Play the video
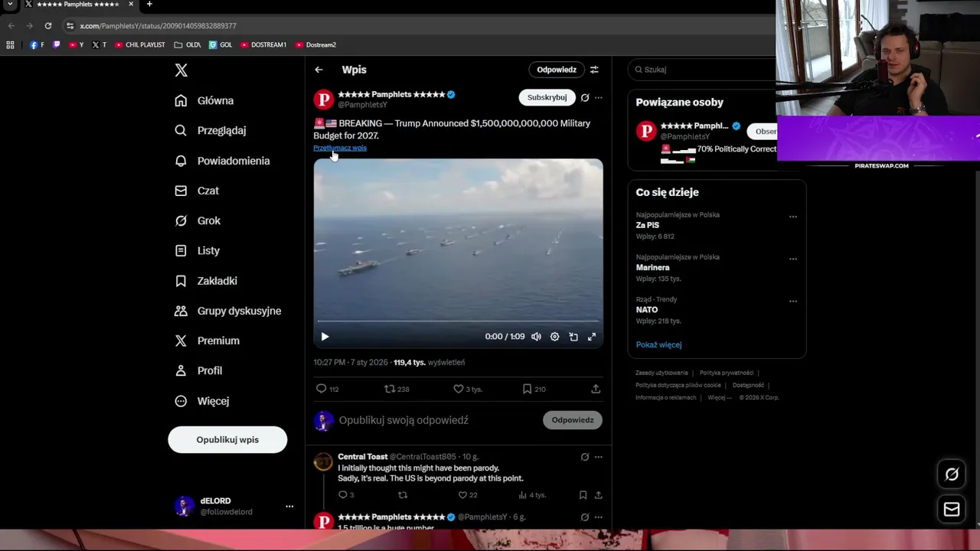Image resolution: width=980 pixels, height=551 pixels. [x=325, y=337]
